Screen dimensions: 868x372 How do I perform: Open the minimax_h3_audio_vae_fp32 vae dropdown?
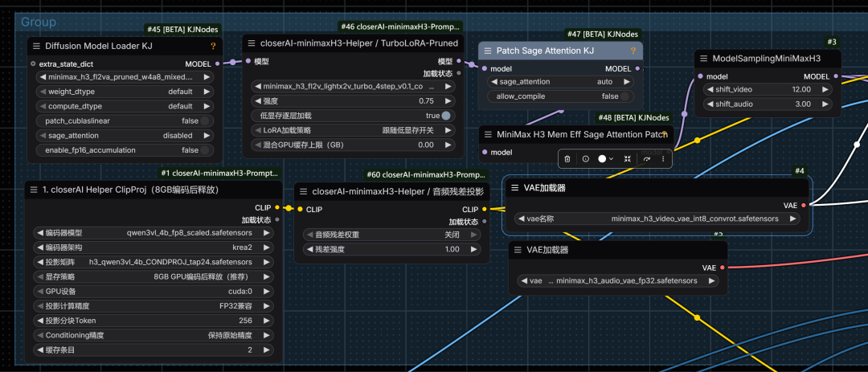coord(618,281)
